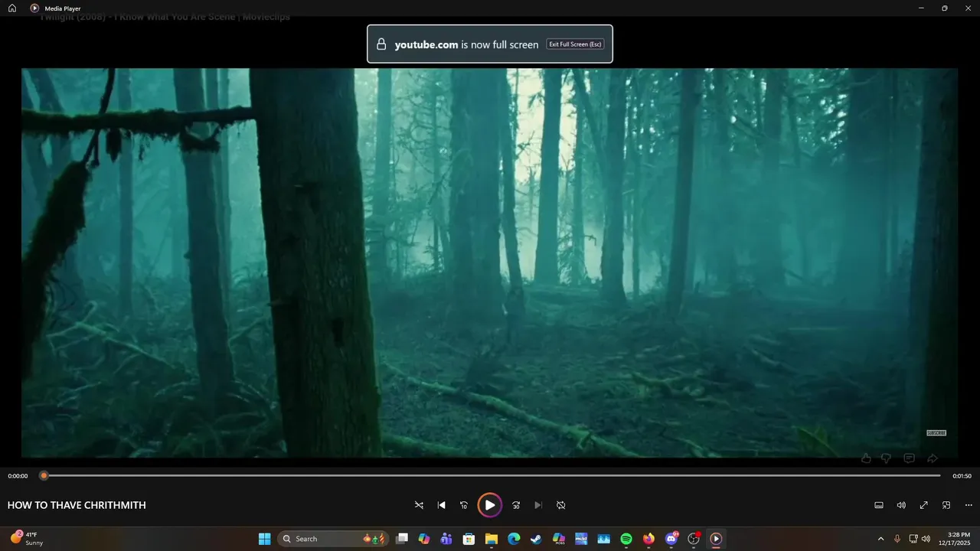
Task: Switch to mini player view
Action: point(946,505)
